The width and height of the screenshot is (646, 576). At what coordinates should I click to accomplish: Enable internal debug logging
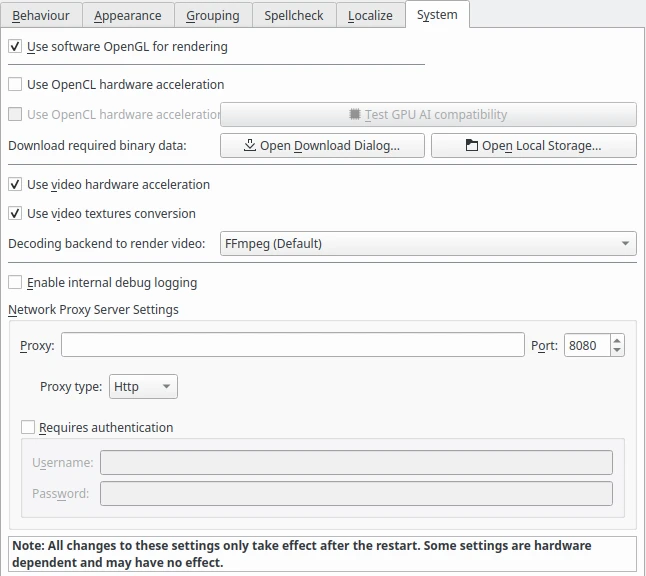tap(15, 283)
